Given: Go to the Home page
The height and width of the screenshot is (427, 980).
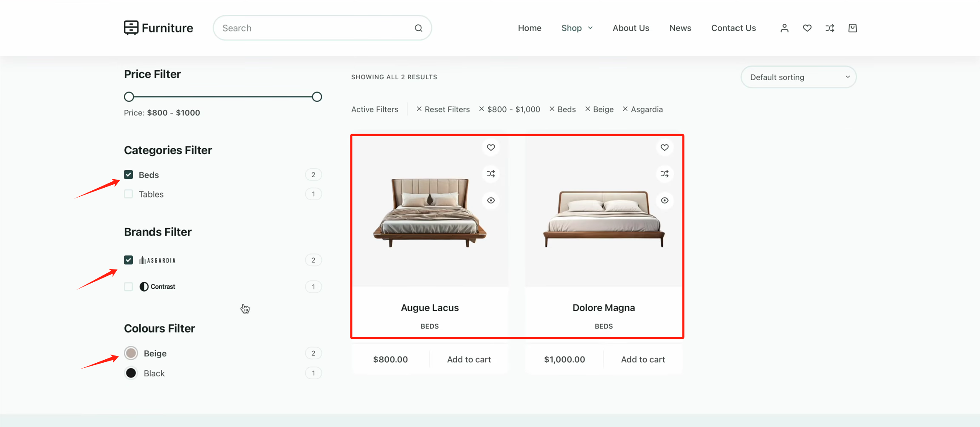Looking at the screenshot, I should click(x=530, y=28).
